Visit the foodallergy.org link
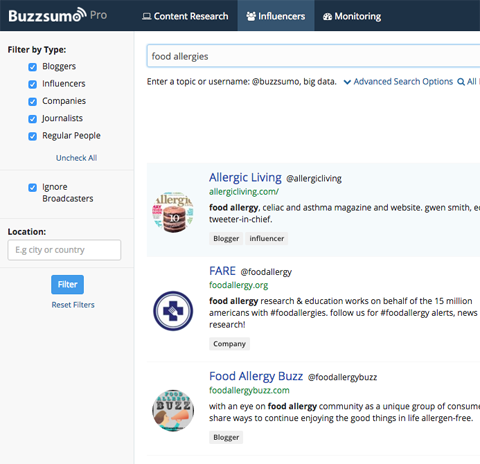The image size is (480, 464). (x=238, y=285)
